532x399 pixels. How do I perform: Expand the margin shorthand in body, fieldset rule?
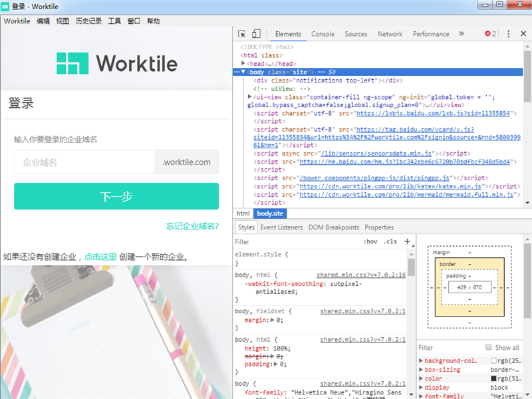coord(272,320)
